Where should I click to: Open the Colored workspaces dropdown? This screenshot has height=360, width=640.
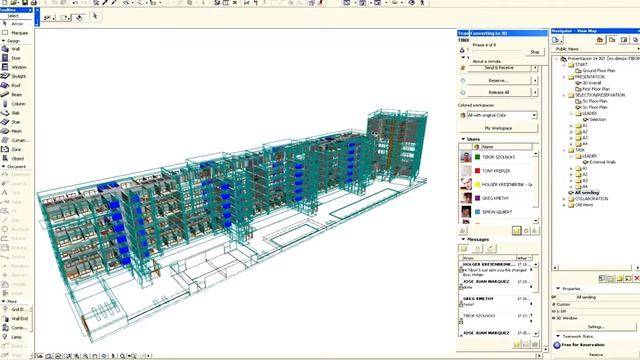534,116
